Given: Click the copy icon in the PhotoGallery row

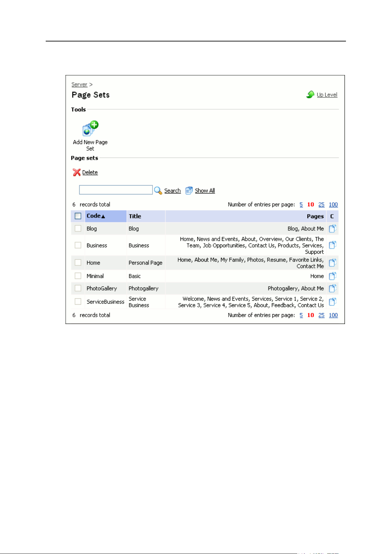Looking at the screenshot, I should [332, 288].
